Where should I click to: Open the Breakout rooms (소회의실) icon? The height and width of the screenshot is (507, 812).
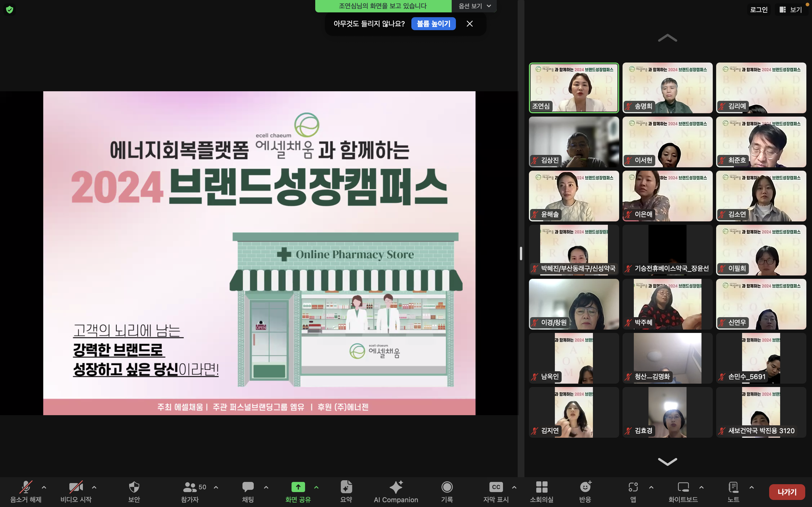point(542,487)
